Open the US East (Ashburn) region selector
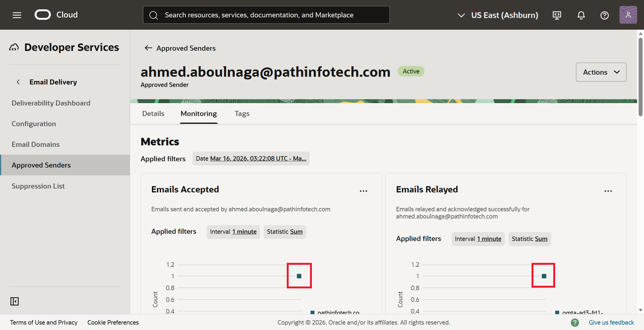 coord(498,15)
